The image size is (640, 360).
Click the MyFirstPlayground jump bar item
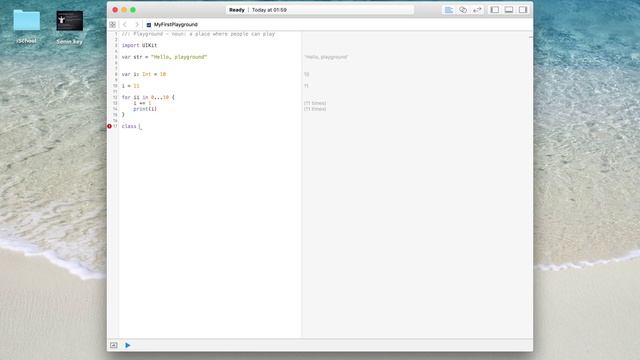(172, 25)
